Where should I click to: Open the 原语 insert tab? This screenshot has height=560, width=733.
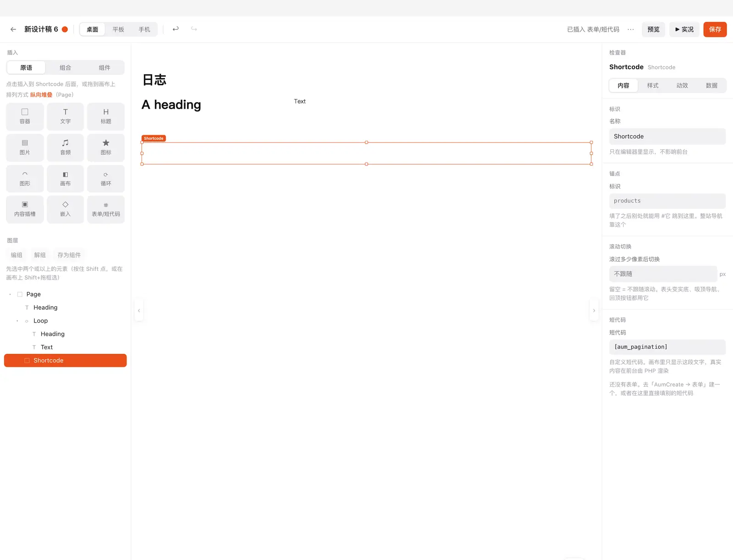(26, 67)
